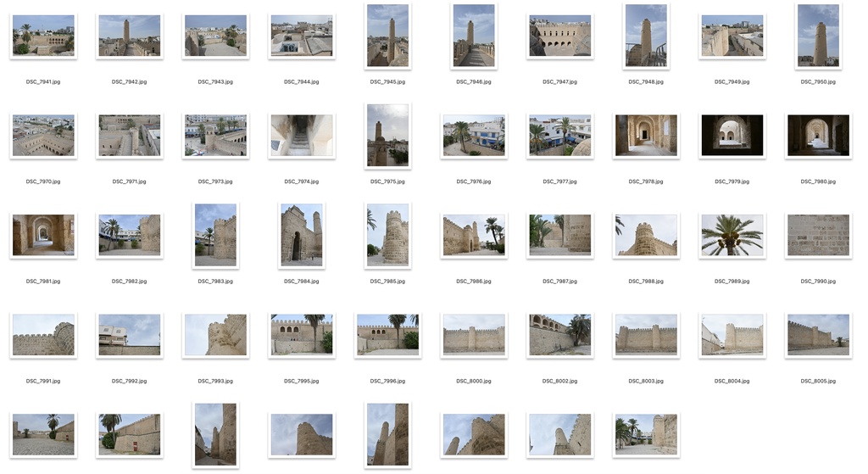Select the DSC_7949.jpg thumbnail
The height and width of the screenshot is (474, 868).
732,36
